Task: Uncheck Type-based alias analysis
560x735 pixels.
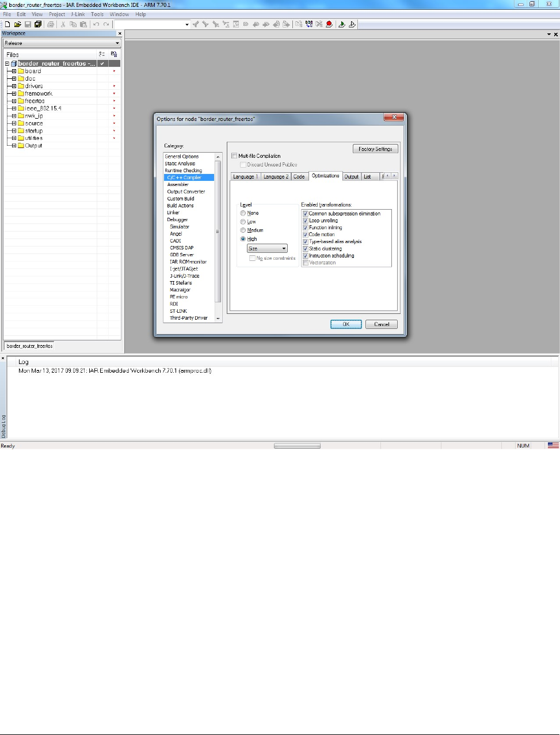Action: coord(306,242)
